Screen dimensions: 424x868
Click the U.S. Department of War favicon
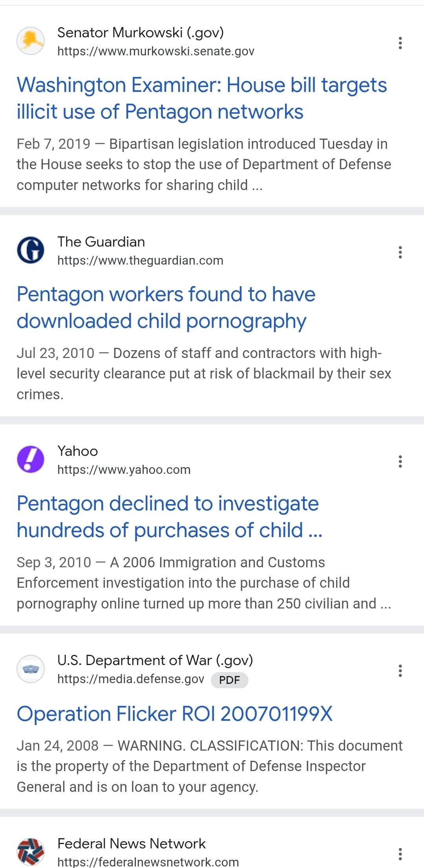pos(30,669)
